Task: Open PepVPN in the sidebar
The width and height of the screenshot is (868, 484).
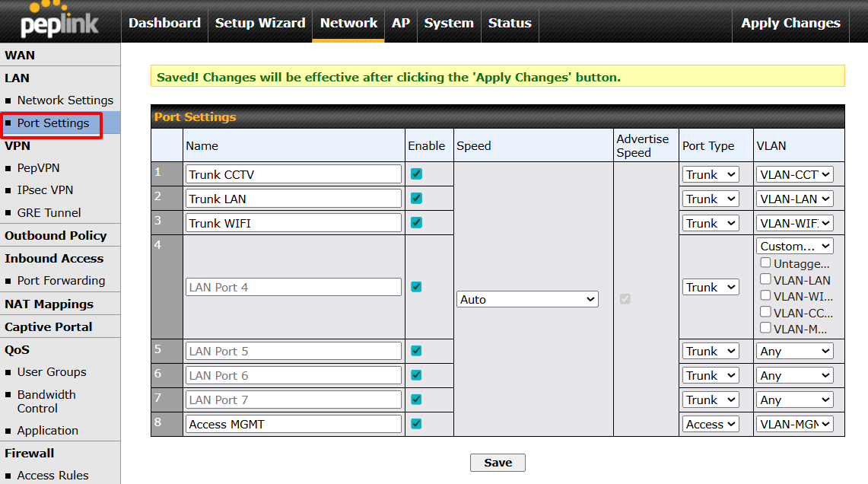Action: pos(38,168)
